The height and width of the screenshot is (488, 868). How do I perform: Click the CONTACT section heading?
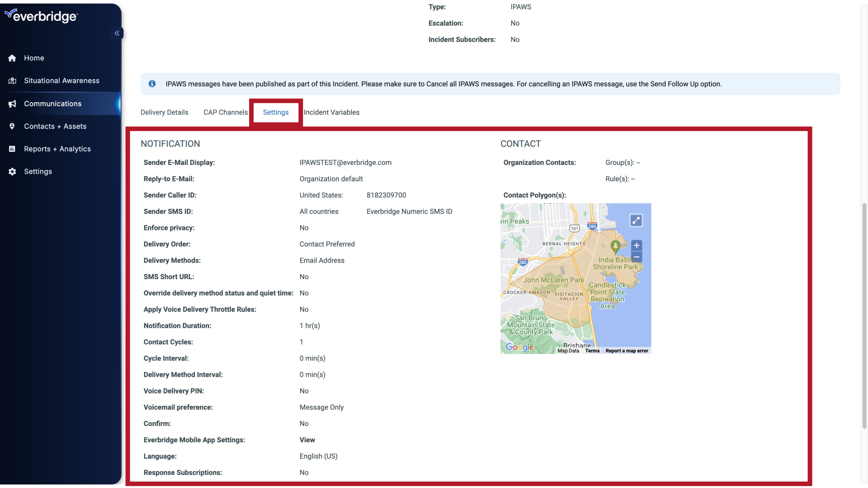tap(520, 144)
